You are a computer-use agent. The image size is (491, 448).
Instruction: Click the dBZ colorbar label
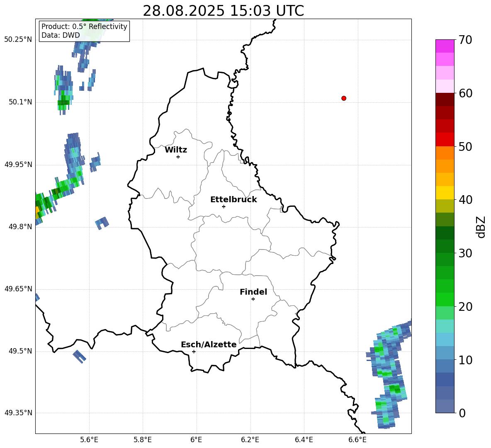[x=480, y=227]
